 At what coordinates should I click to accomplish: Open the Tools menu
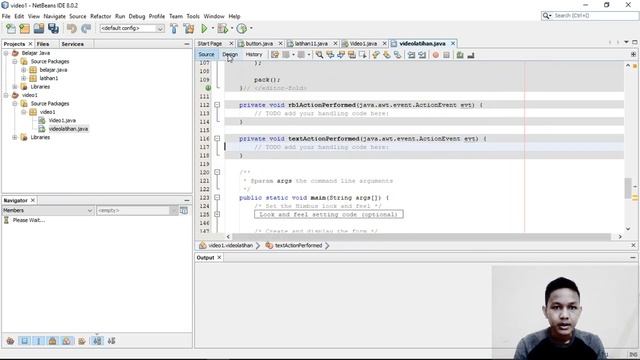[193, 16]
